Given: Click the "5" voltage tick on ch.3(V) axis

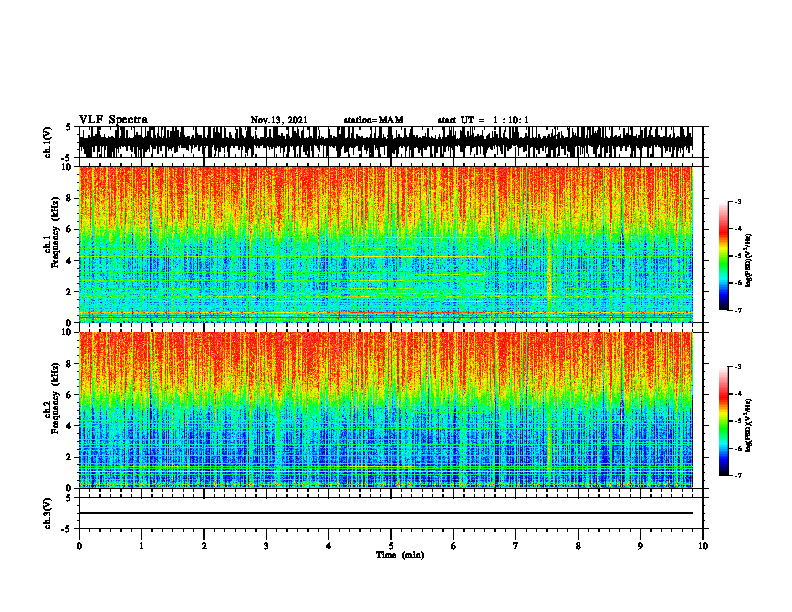Looking at the screenshot, I should coord(69,498).
